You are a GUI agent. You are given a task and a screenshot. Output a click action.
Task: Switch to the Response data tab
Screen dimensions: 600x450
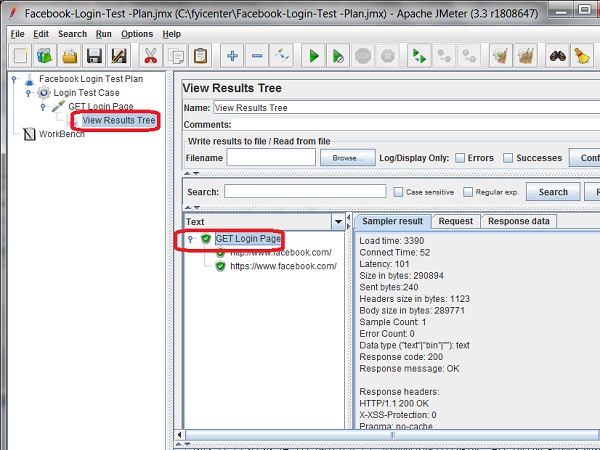pos(518,221)
